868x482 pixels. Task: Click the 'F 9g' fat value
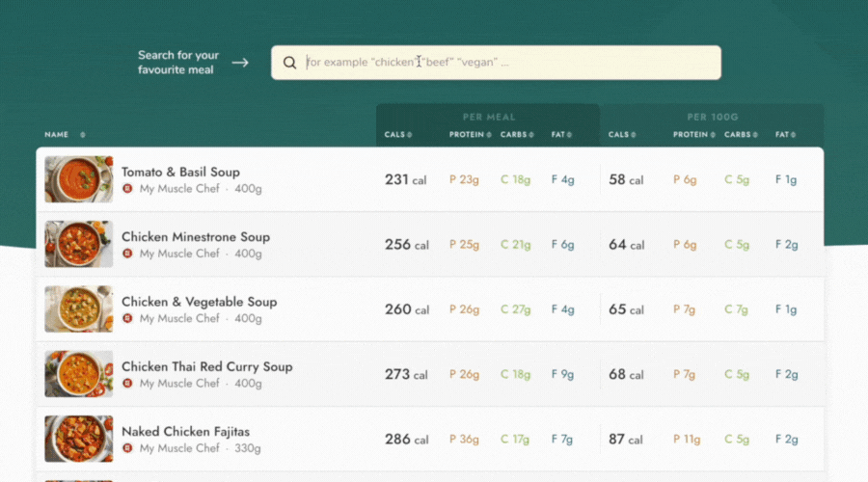pyautogui.click(x=562, y=375)
